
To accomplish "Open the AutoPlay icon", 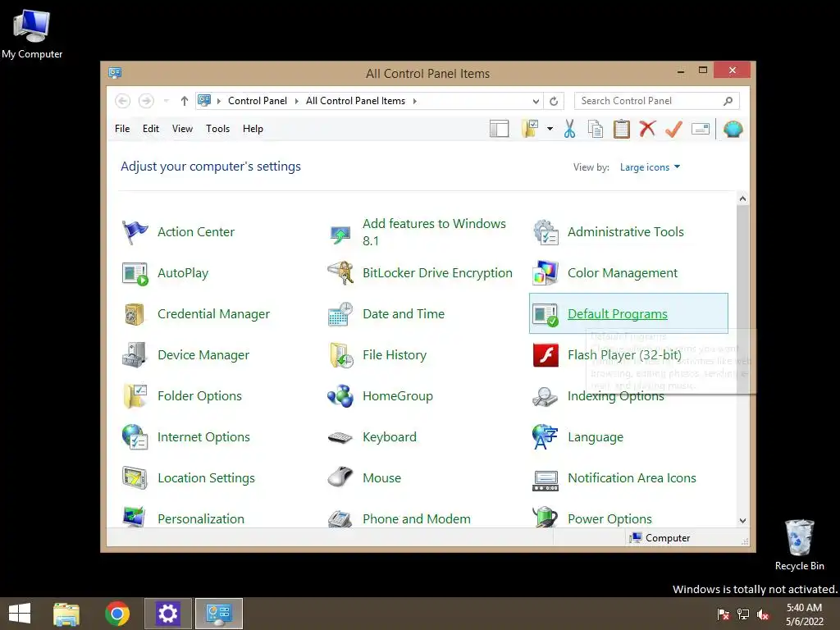I will point(135,273).
